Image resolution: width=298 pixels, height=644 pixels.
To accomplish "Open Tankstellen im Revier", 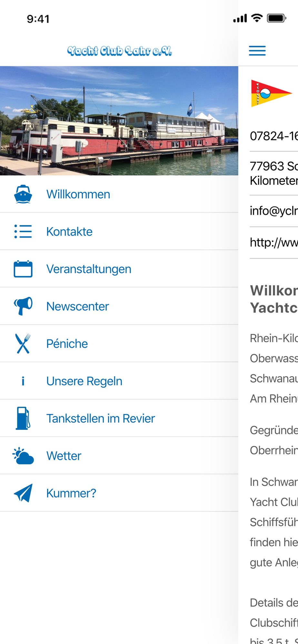I will 119,418.
